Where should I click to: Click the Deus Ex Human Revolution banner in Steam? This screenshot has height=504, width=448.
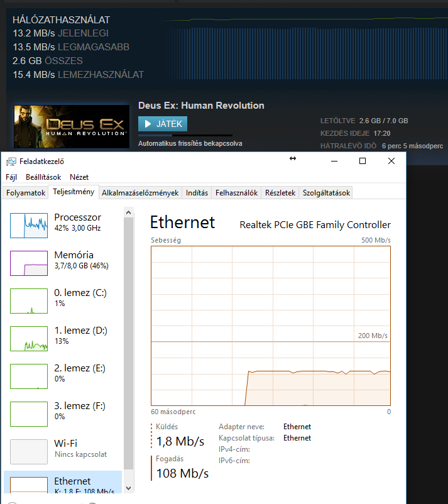point(72,127)
